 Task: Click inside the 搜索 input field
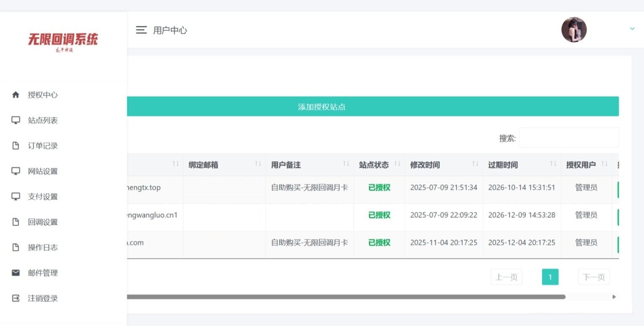[569, 137]
